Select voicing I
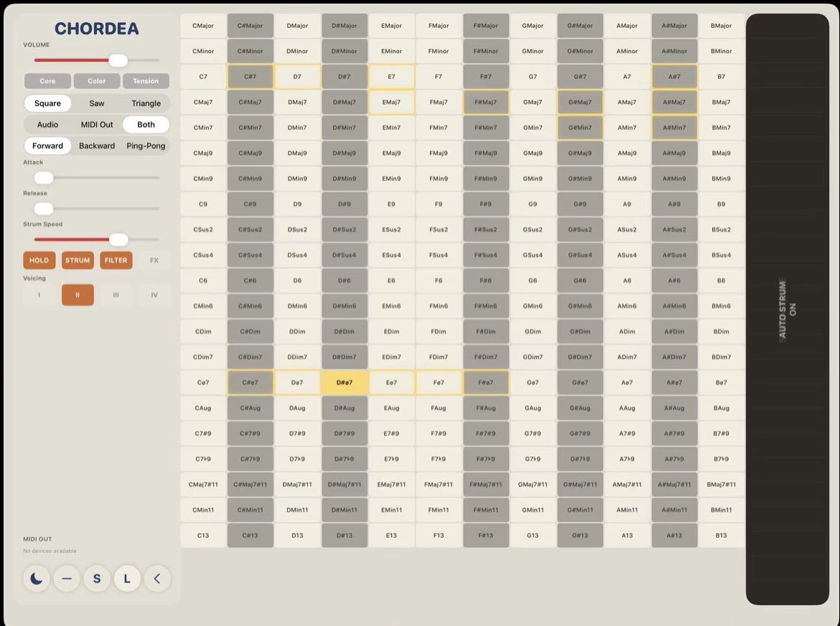 tap(39, 294)
